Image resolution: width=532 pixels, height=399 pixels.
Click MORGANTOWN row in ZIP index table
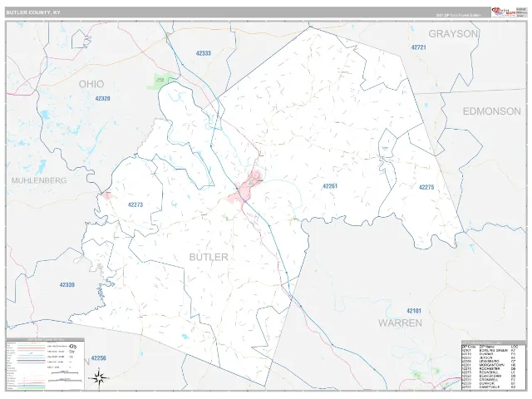(x=489, y=365)
